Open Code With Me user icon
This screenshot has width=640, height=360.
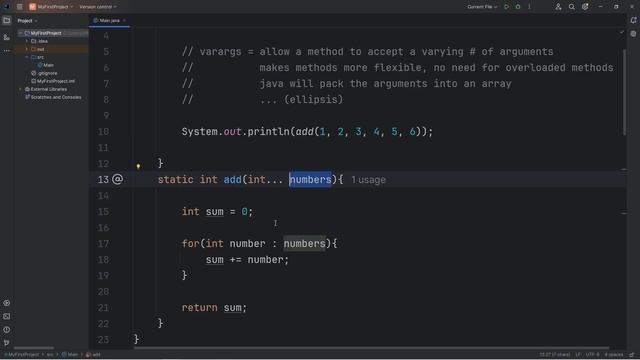coord(558,7)
